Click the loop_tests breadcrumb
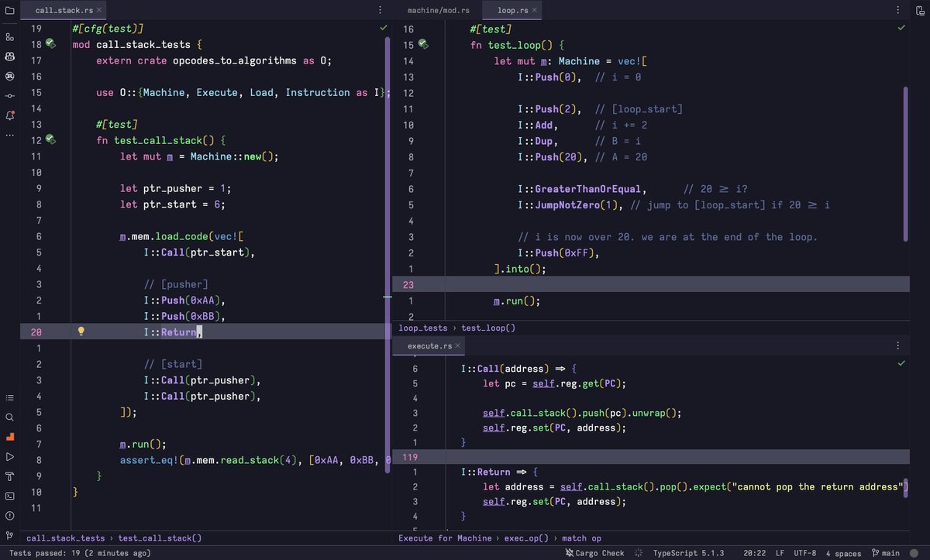This screenshot has width=930, height=560. 423,328
